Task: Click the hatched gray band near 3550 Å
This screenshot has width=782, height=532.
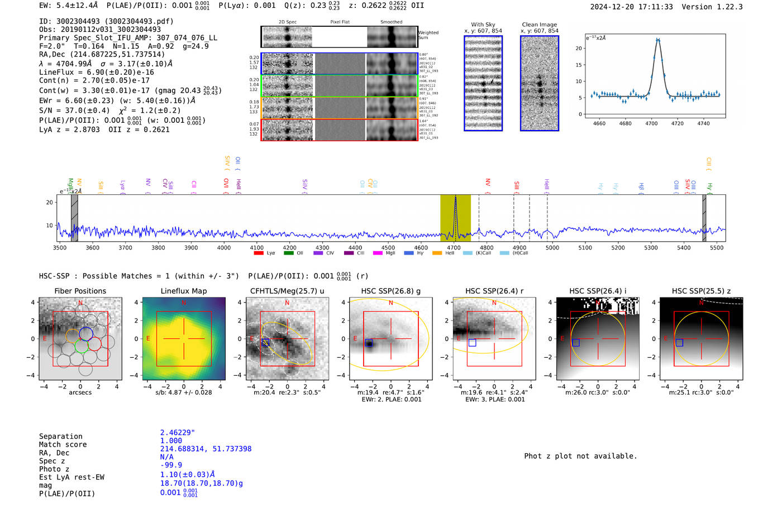Action: pyautogui.click(x=74, y=218)
